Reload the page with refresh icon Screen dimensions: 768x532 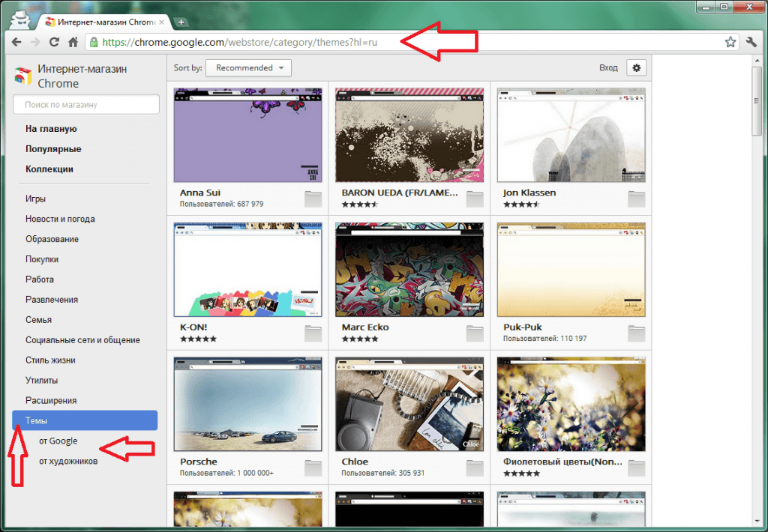click(54, 42)
